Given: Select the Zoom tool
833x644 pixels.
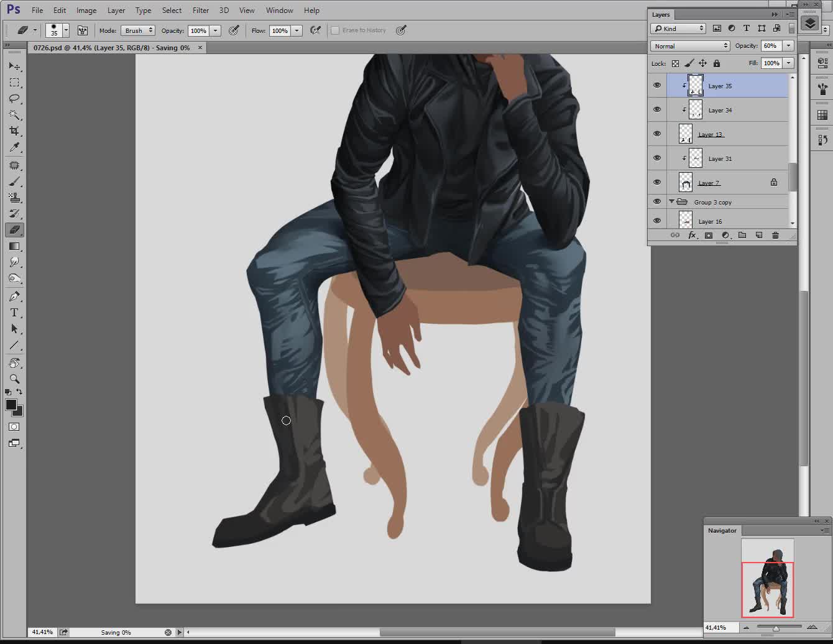Looking at the screenshot, I should (x=14, y=379).
